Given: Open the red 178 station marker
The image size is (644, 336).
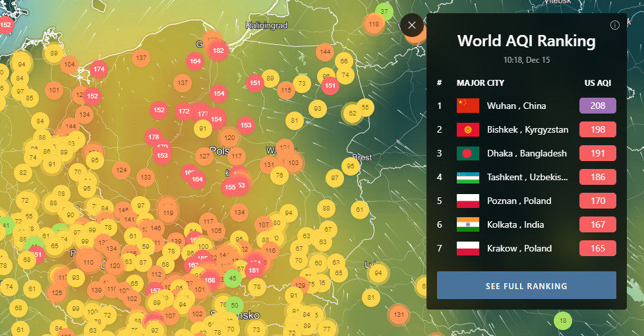Looking at the screenshot, I should [154, 137].
